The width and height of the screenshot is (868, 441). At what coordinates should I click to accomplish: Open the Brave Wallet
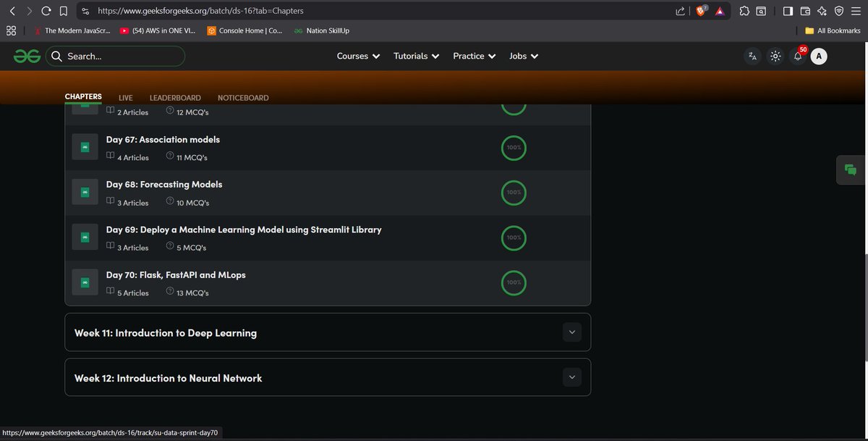click(805, 12)
